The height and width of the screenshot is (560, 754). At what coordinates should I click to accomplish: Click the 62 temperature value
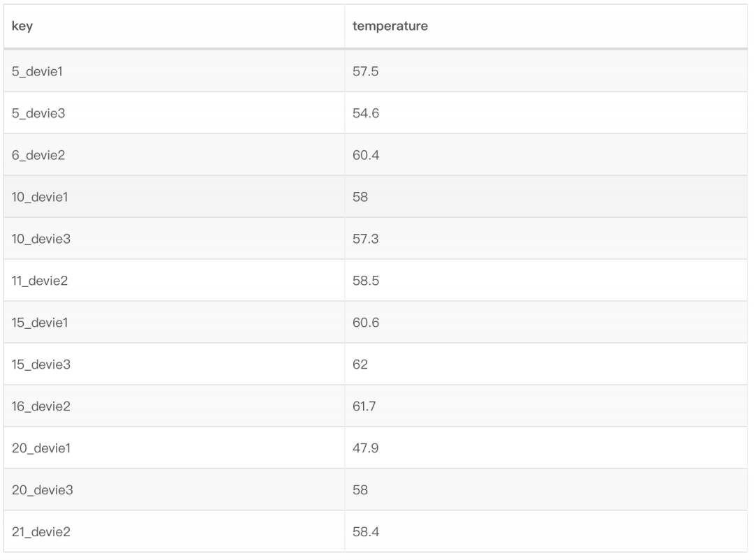pos(360,364)
